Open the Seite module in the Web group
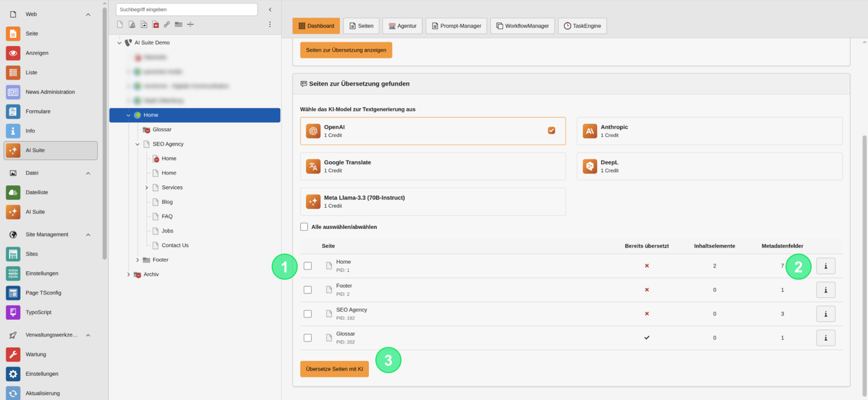Screen dimensions: 868x400 tap(50, 34)
